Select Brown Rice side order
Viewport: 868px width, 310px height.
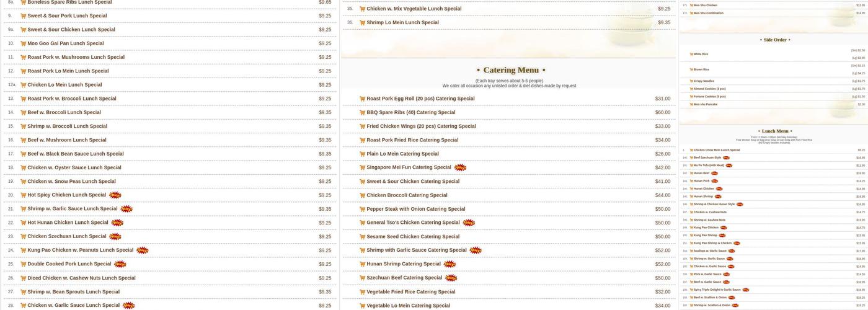[701, 69]
